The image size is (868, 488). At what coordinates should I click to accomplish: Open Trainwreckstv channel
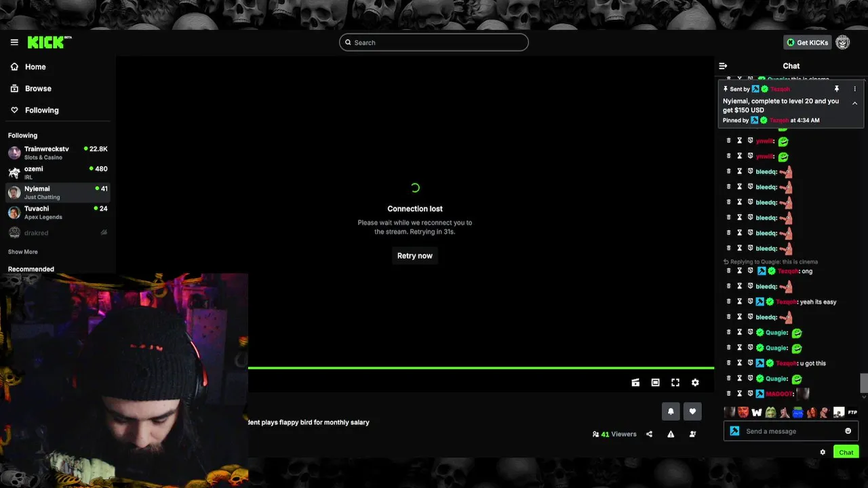pos(58,152)
